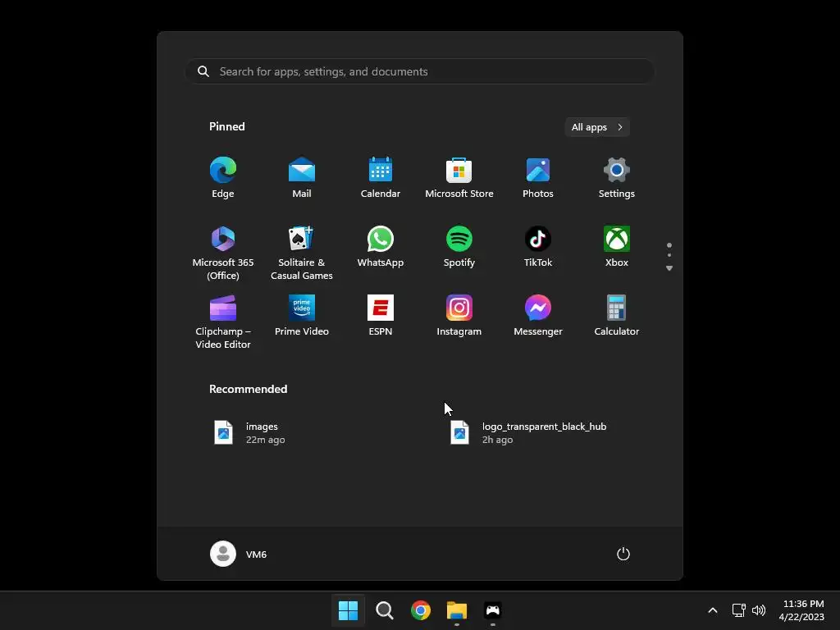Open the power options button
The width and height of the screenshot is (840, 630).
point(623,554)
